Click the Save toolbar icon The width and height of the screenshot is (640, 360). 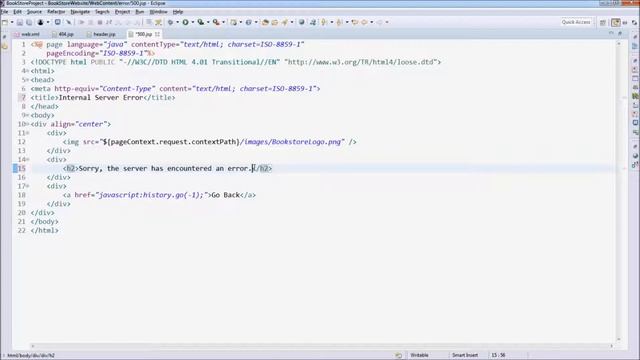(x=20, y=22)
